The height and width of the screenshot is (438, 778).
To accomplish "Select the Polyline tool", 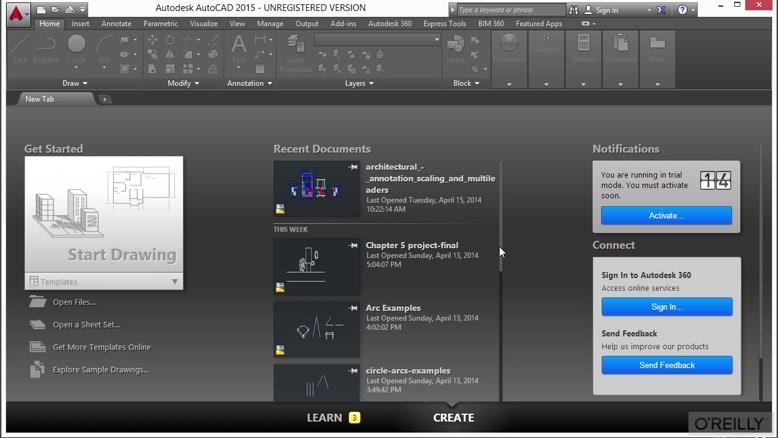I will pyautogui.click(x=46, y=49).
